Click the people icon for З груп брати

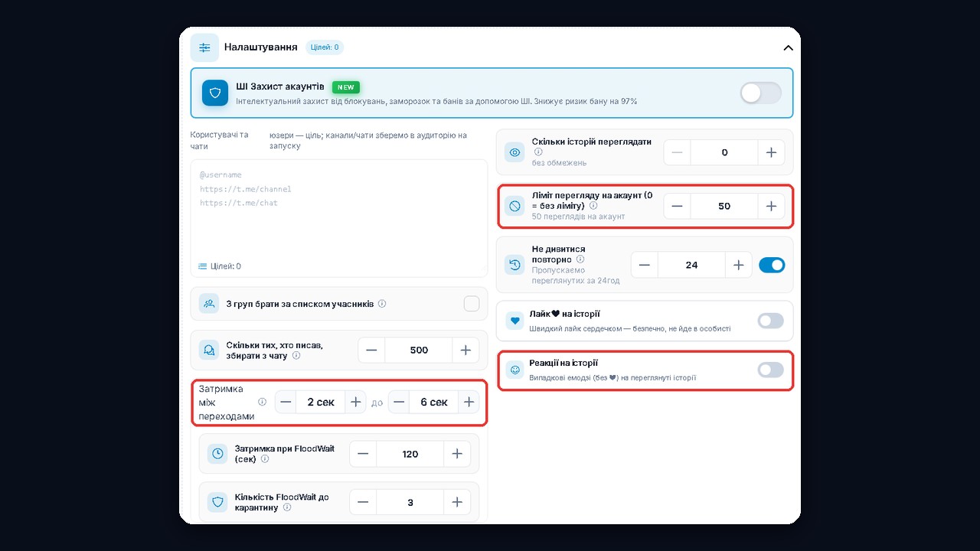(208, 304)
